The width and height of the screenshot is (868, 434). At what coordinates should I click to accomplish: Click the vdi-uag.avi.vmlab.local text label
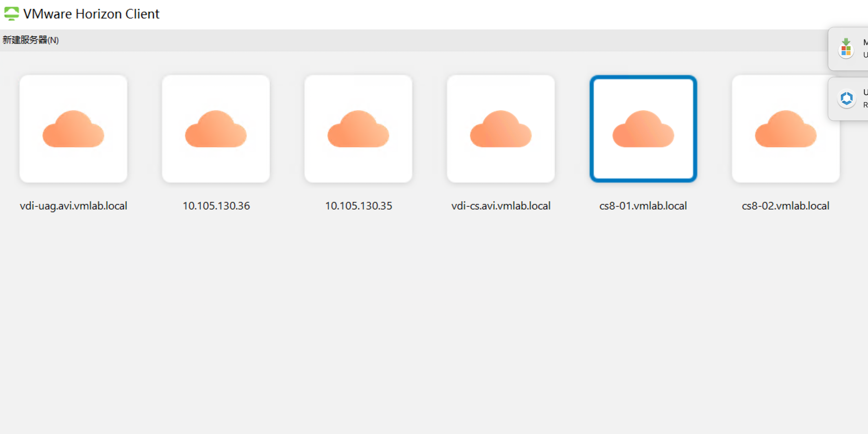[73, 206]
